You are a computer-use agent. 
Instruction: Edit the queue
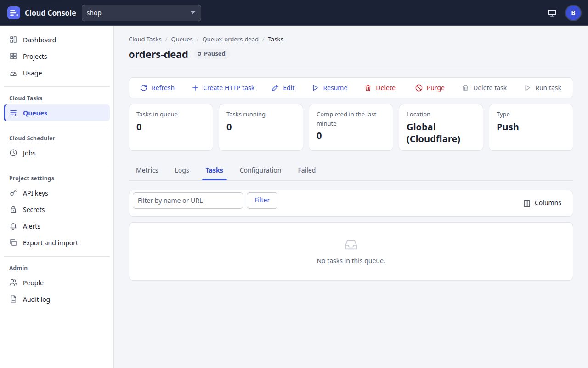click(x=283, y=88)
